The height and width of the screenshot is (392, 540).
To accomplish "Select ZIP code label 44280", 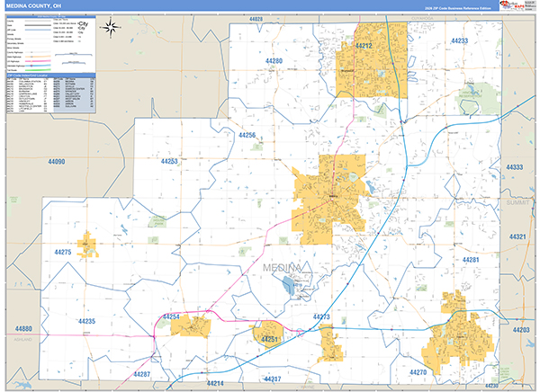I will click(274, 61).
